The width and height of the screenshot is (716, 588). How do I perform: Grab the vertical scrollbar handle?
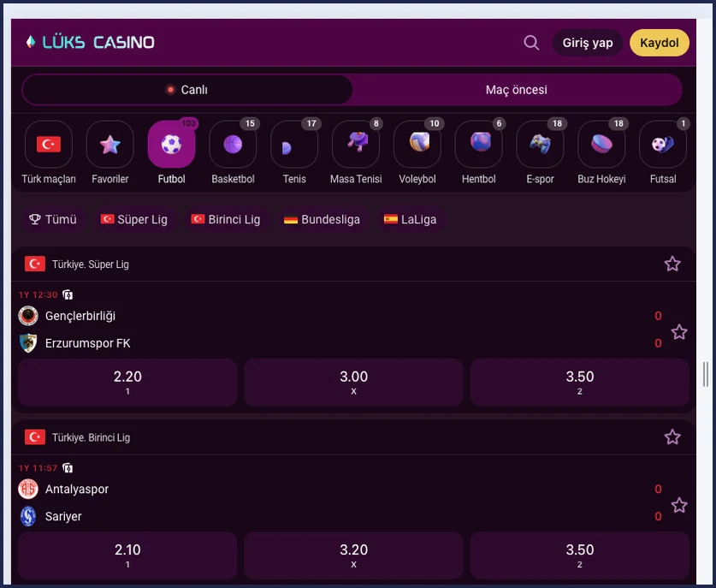(x=706, y=374)
